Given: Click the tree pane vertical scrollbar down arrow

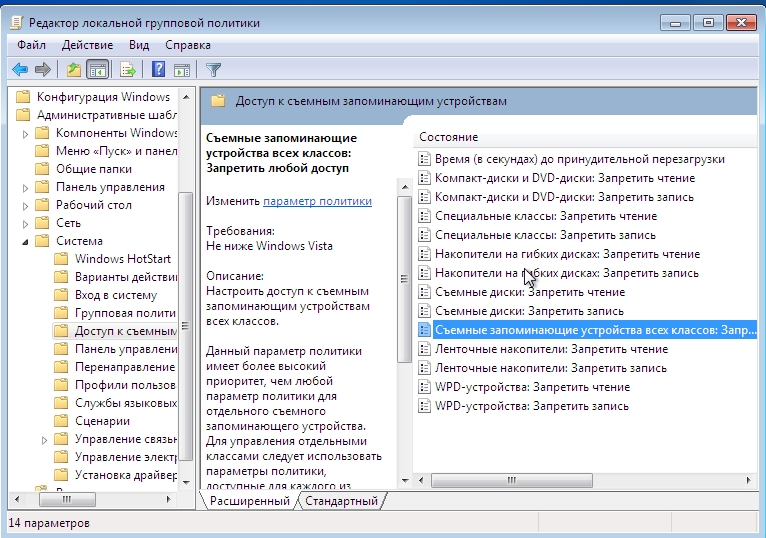Looking at the screenshot, I should tap(186, 483).
